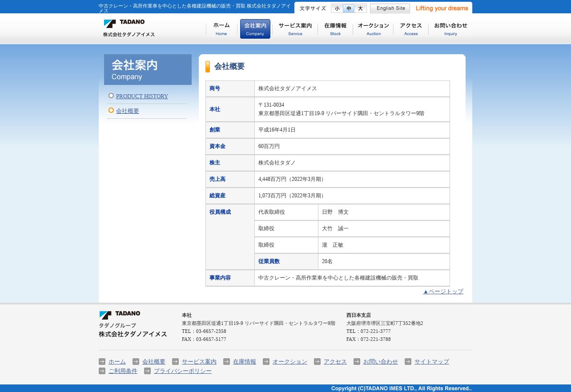
Task: Switch to the English Site
Action: [x=390, y=8]
